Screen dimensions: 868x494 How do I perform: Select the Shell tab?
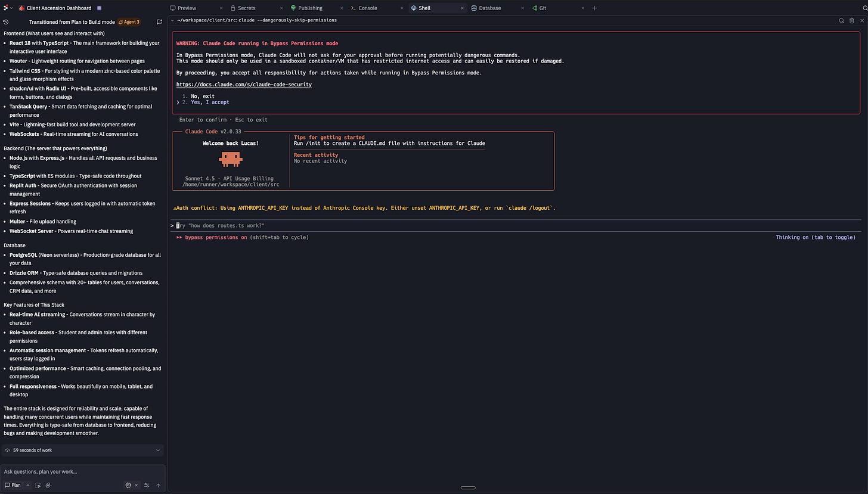[x=424, y=8]
